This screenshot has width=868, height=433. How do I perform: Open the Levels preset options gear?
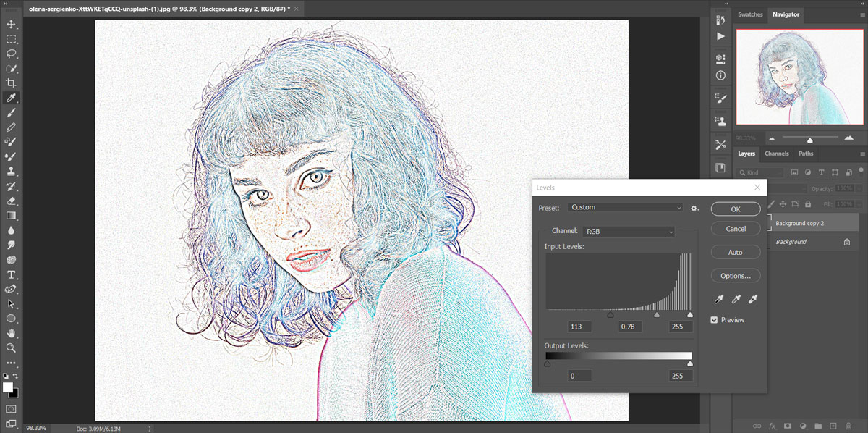pyautogui.click(x=695, y=208)
